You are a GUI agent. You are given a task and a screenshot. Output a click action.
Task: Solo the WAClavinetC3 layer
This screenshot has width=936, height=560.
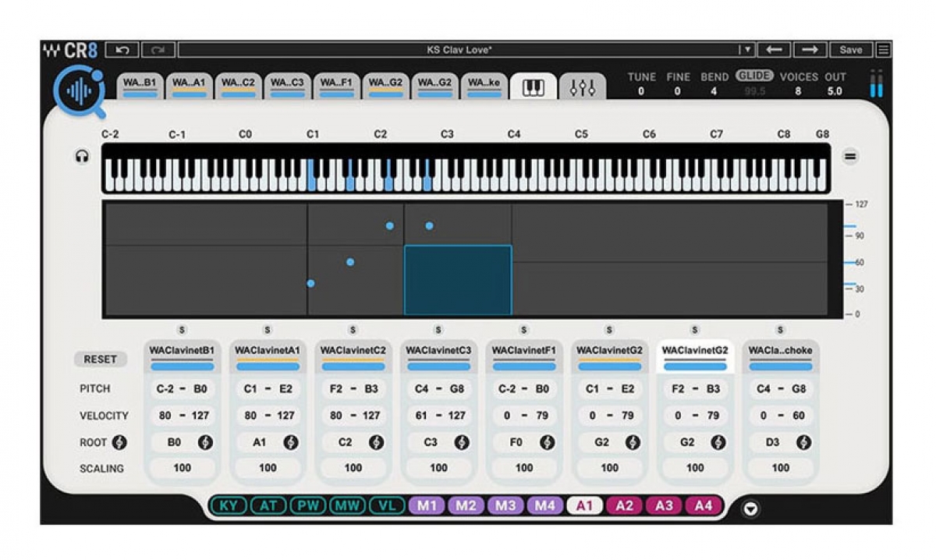point(438,331)
